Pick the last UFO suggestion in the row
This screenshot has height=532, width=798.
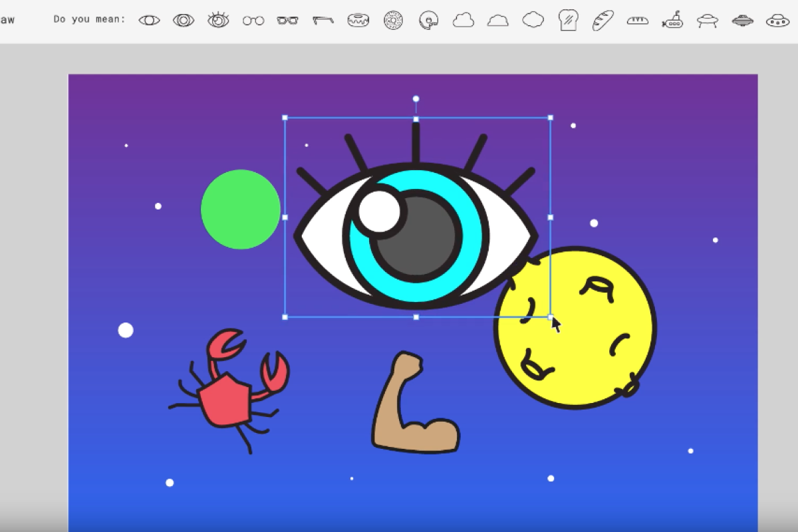tap(777, 21)
